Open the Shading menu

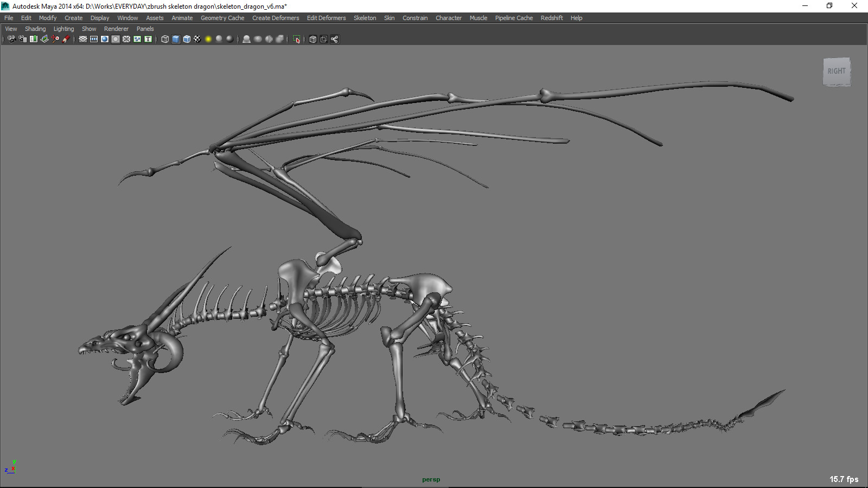[x=35, y=29]
